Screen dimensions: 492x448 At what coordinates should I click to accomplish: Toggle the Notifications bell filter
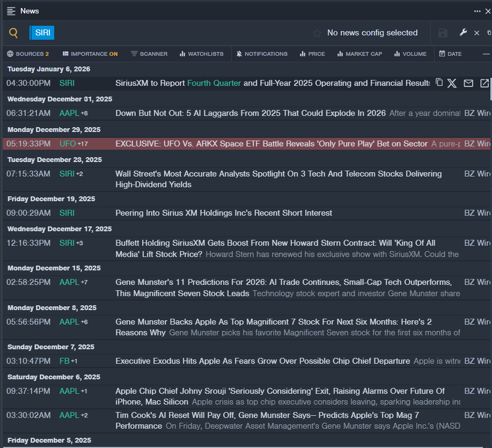(262, 54)
